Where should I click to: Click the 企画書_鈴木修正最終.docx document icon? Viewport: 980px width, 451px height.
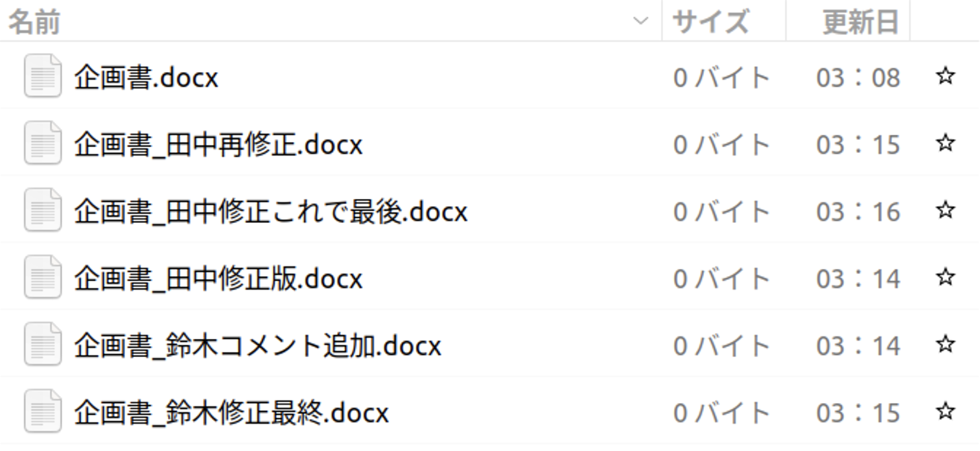pos(43,412)
